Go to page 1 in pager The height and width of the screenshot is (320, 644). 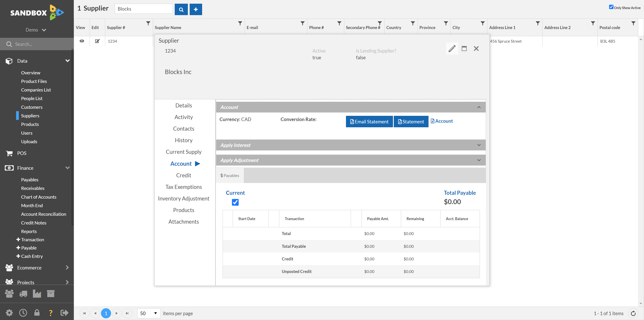(x=106, y=313)
